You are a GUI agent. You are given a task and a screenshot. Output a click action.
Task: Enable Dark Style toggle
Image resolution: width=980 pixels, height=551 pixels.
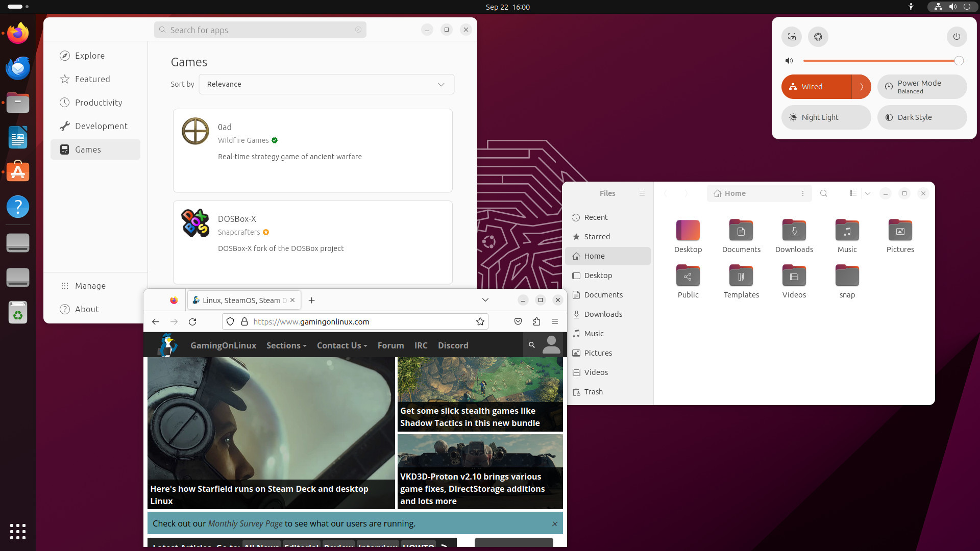click(921, 117)
